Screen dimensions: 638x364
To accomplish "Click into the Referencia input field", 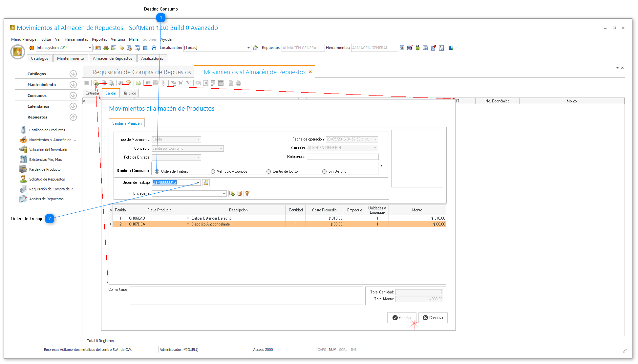I will click(342, 157).
